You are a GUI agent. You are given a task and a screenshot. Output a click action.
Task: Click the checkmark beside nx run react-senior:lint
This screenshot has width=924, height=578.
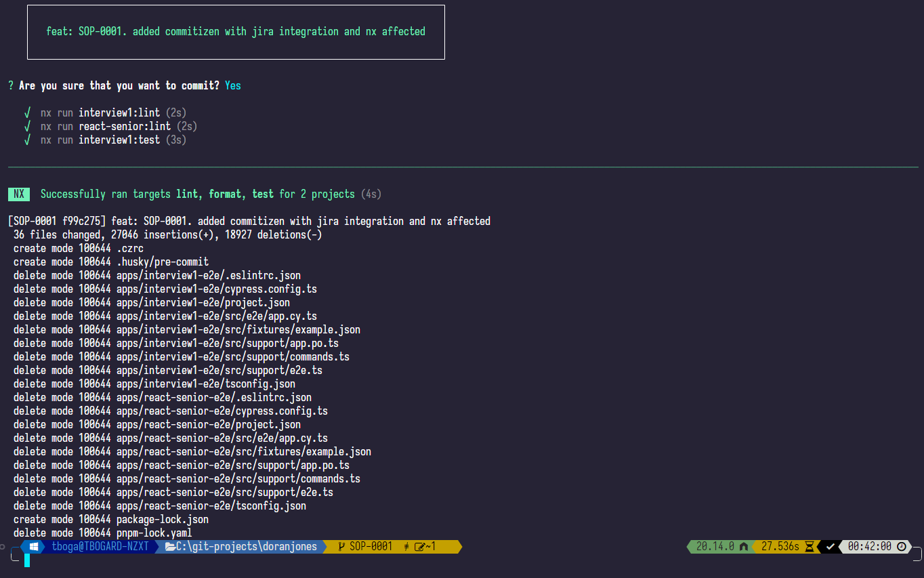point(27,126)
